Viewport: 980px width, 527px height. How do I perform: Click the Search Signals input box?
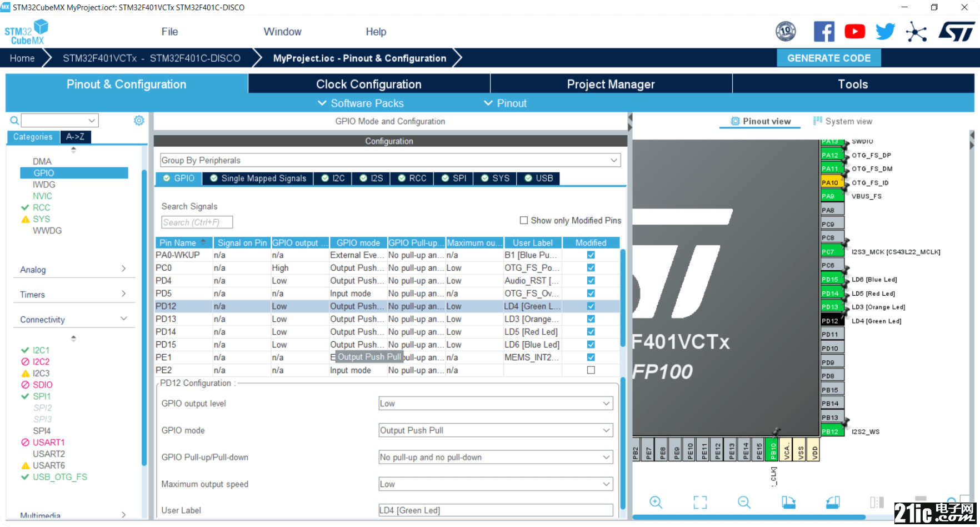(x=197, y=222)
